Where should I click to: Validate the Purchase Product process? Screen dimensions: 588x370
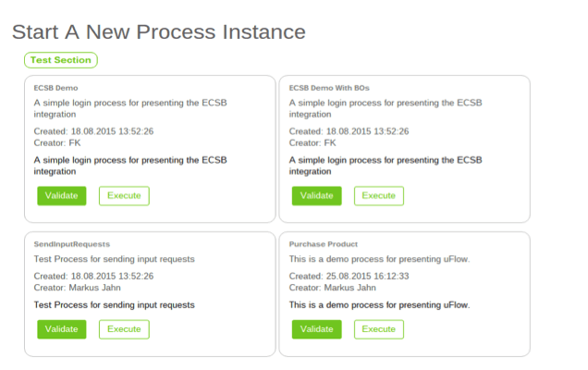[317, 329]
